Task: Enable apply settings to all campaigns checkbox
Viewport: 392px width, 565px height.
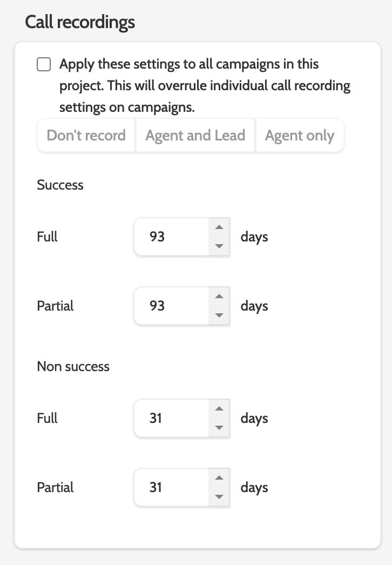Action: 44,65
